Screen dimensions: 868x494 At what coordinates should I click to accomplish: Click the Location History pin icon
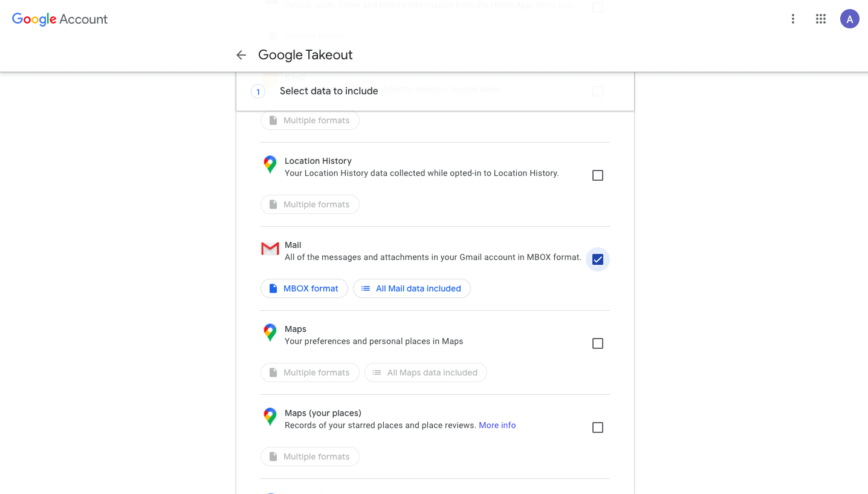point(270,164)
